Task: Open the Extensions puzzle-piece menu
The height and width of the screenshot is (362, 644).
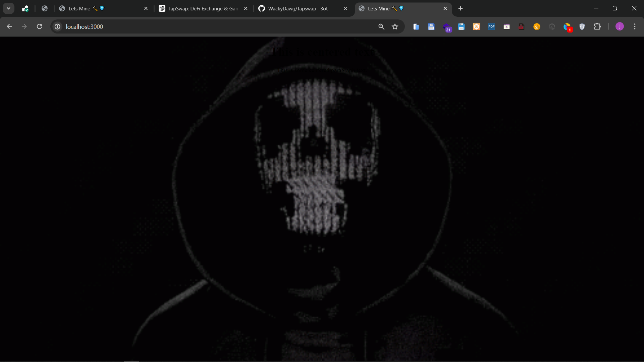Action: [597, 26]
